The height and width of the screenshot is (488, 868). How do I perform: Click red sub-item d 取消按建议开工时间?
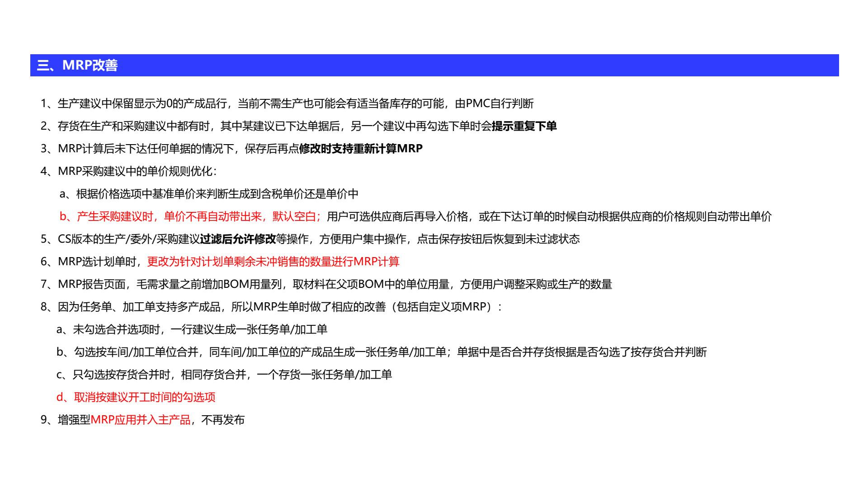pos(136,397)
